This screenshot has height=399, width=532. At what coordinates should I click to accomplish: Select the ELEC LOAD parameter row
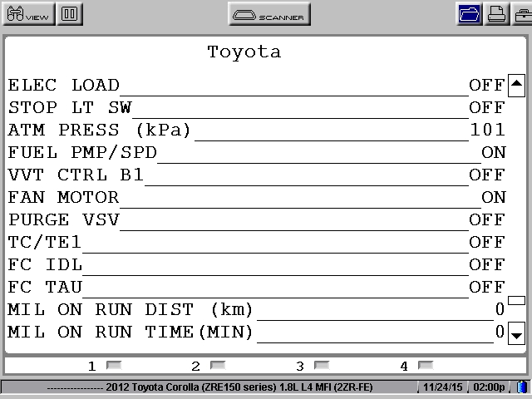coord(257,85)
